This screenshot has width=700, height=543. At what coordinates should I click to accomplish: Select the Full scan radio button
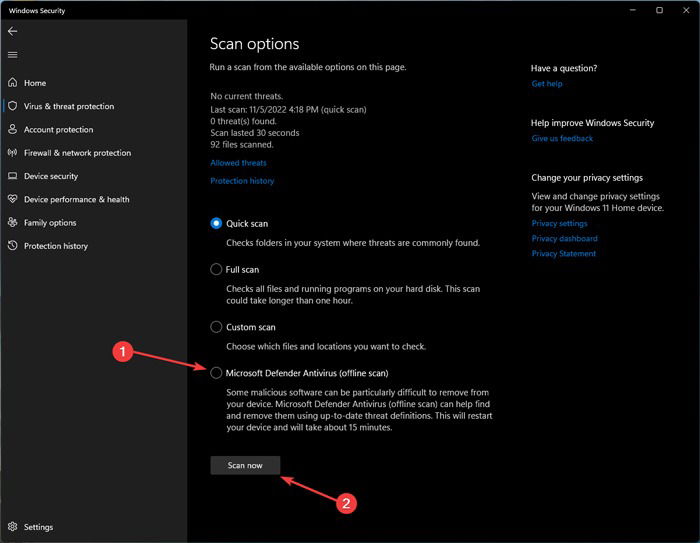[216, 269]
